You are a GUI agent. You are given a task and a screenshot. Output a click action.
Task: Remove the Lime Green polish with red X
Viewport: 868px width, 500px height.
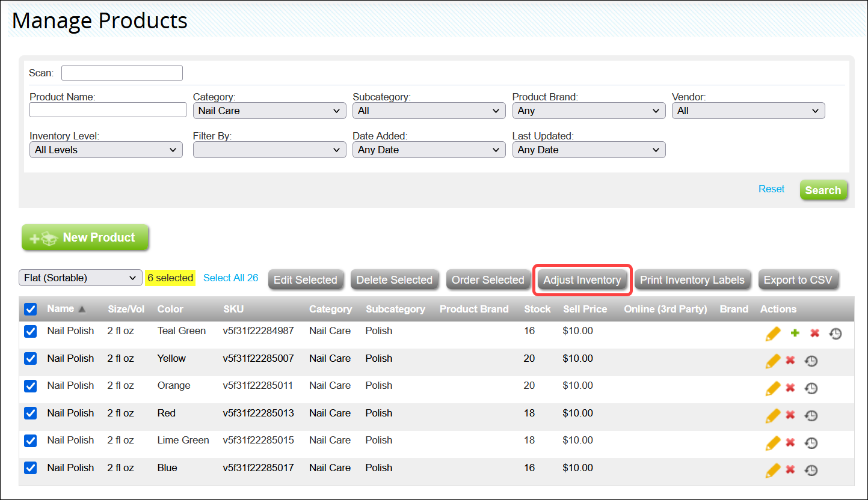point(790,442)
